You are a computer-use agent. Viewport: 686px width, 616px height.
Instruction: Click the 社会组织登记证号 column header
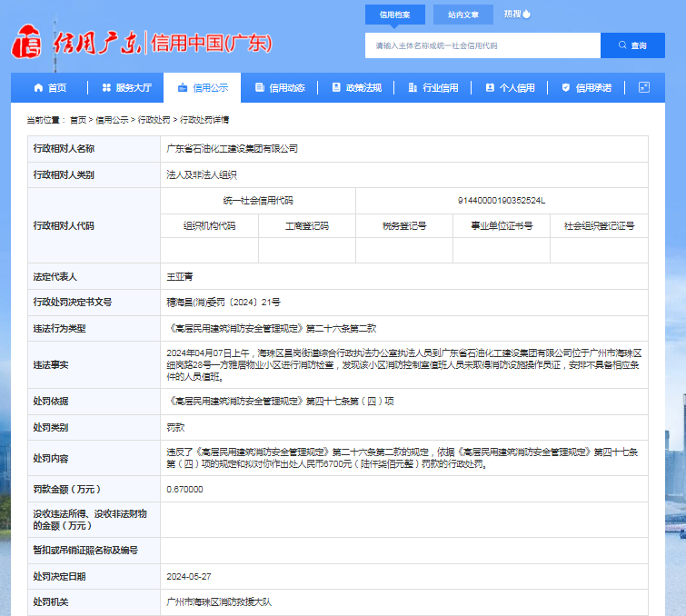click(599, 226)
